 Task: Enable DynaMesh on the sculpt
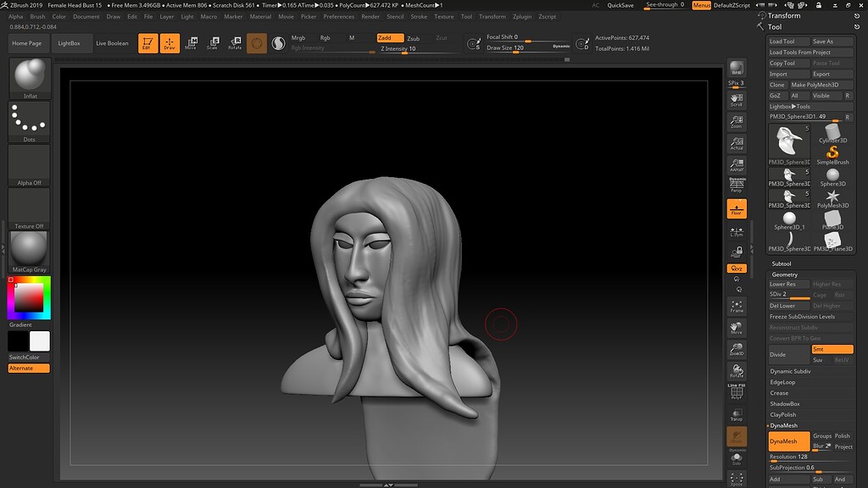(x=788, y=441)
